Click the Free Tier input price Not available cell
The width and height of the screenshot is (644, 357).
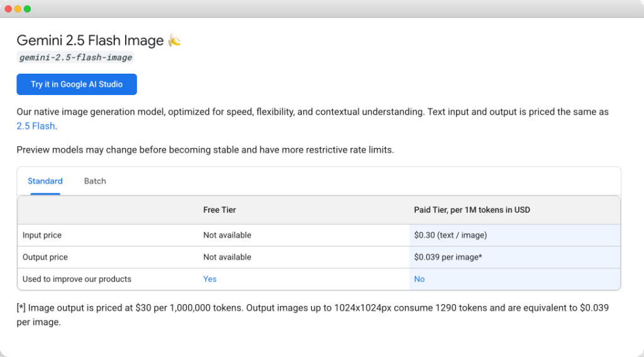click(227, 235)
